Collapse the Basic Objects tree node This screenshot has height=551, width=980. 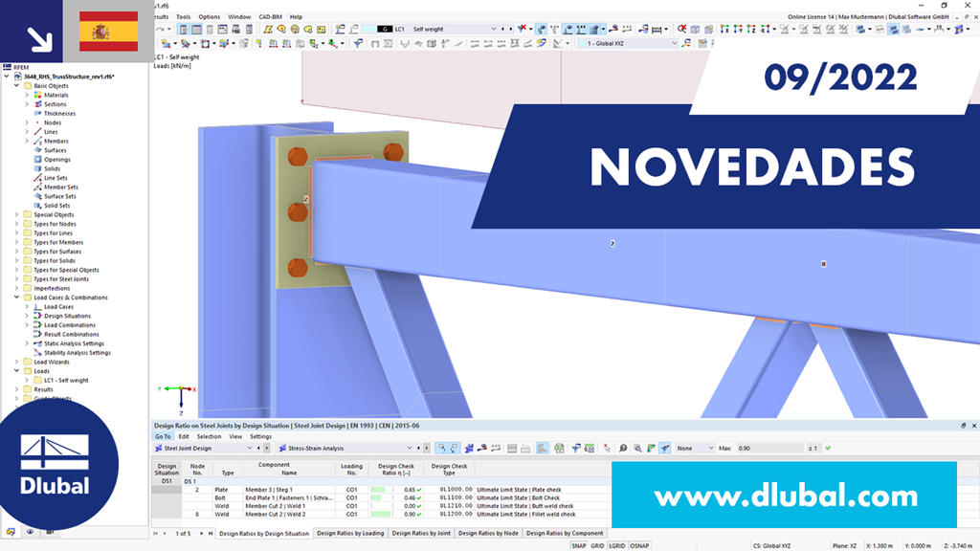point(17,85)
